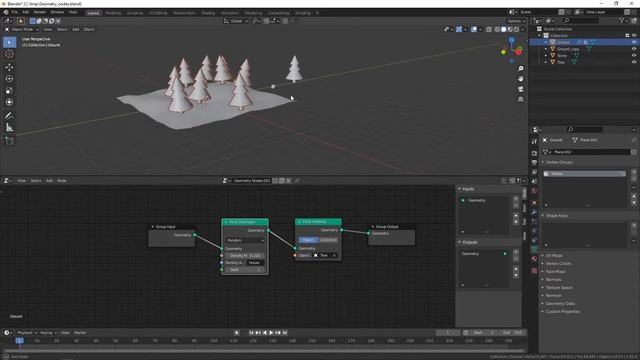Screen dimensions: 640x360
Task: Switch to the Shading workspace tab
Action: click(208, 13)
